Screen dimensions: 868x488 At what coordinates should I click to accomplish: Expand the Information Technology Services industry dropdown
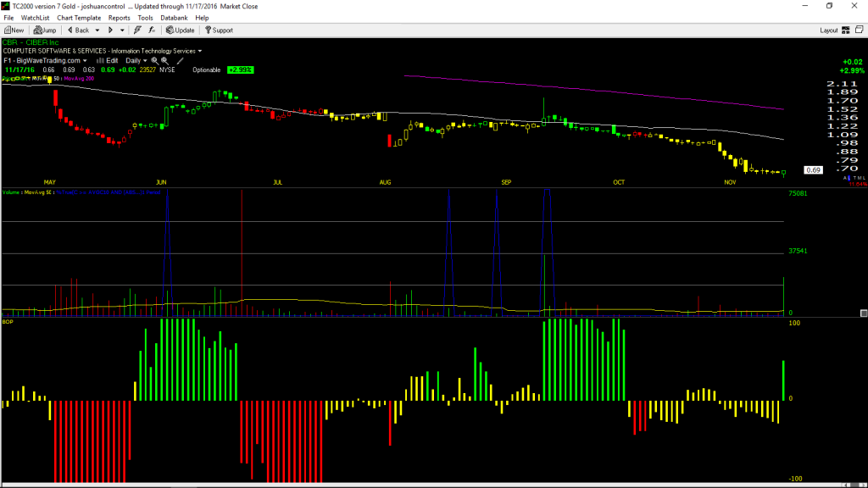(200, 51)
